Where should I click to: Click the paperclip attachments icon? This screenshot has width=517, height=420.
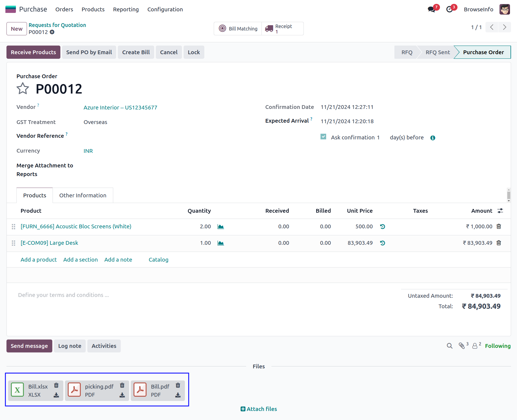pyautogui.click(x=462, y=346)
